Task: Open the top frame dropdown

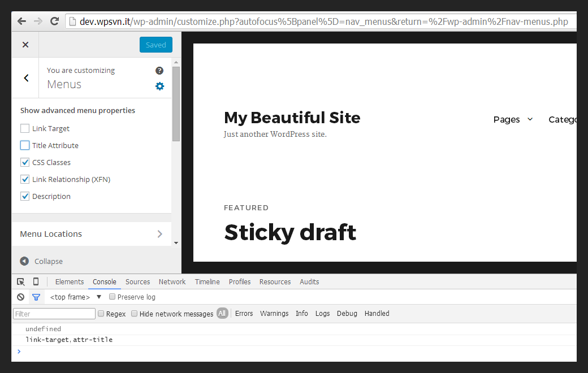Action: coord(75,297)
